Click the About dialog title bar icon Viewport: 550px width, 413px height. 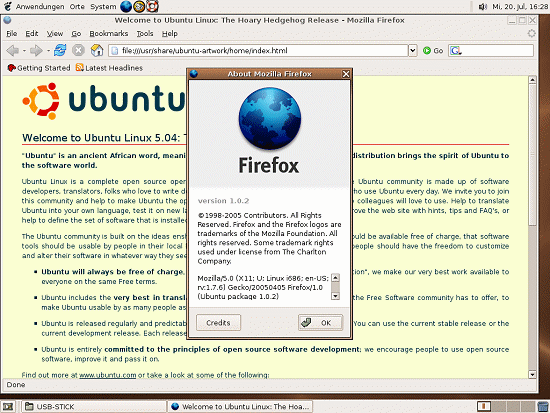click(194, 74)
